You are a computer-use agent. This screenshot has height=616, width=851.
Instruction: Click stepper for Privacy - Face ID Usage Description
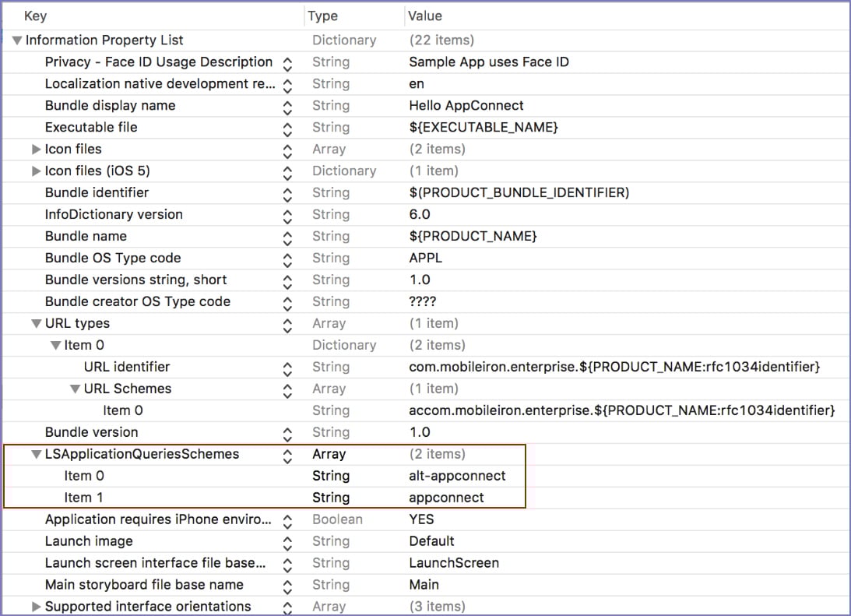tap(288, 62)
